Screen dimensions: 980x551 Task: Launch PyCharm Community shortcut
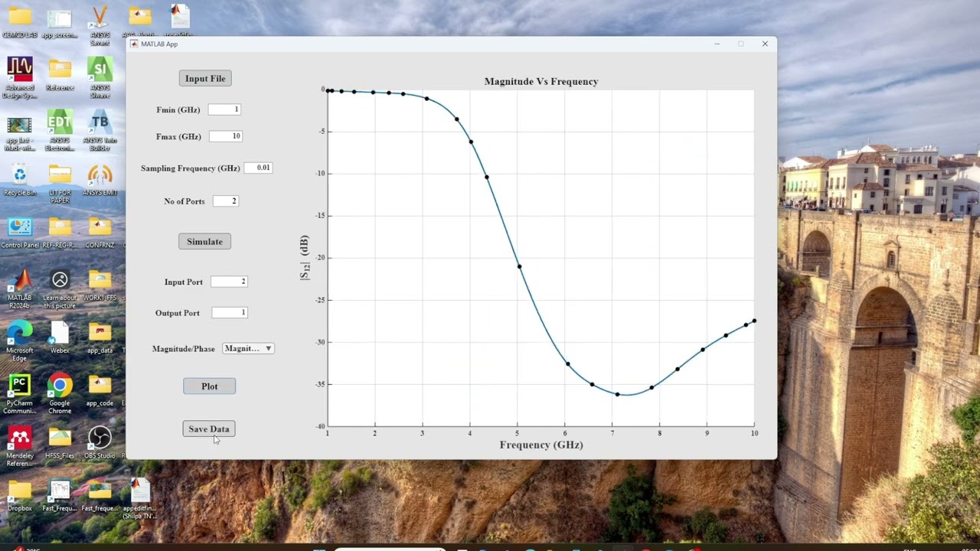pos(20,393)
